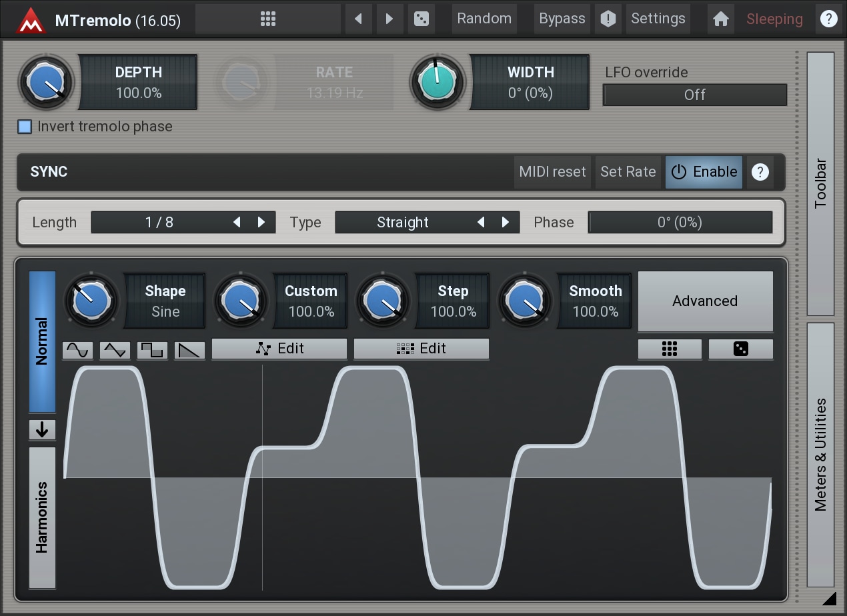Click the Sleeping status text
The width and height of the screenshot is (847, 616).
(774, 19)
